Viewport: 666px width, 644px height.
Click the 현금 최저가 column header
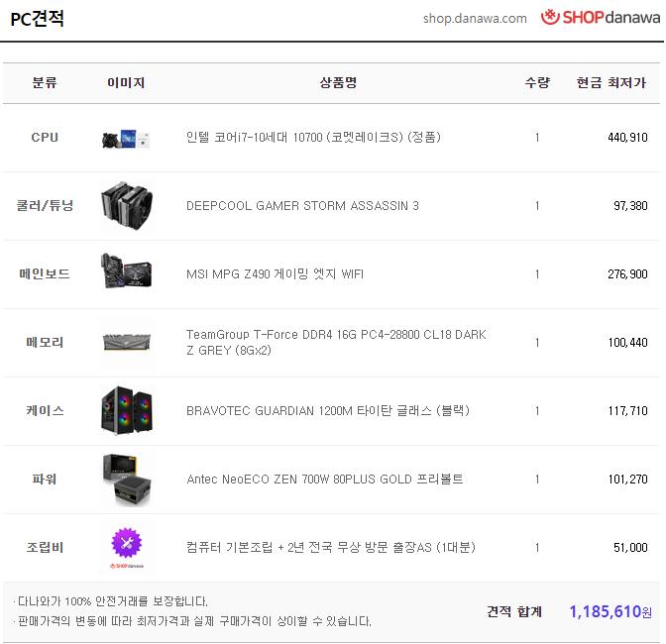point(610,82)
